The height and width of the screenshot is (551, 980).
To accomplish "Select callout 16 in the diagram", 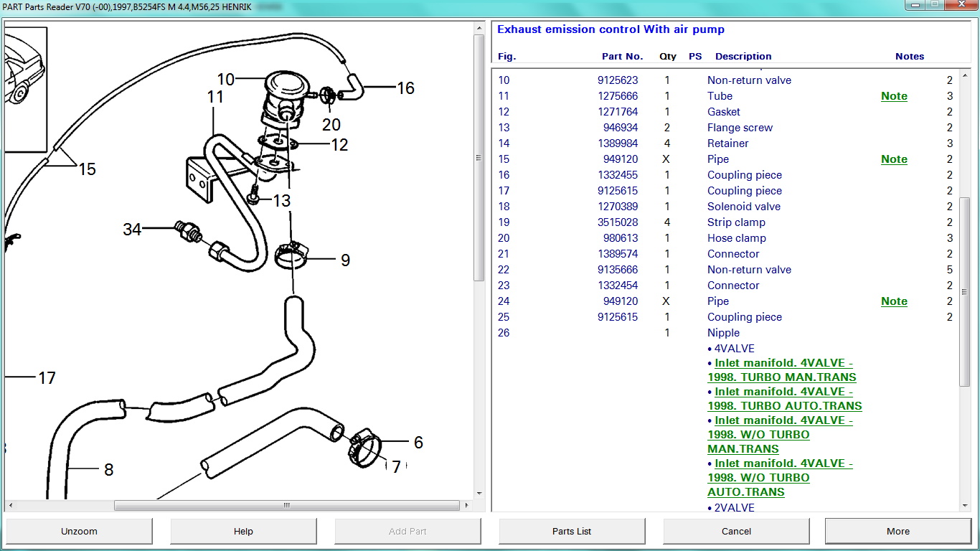I will [x=405, y=88].
